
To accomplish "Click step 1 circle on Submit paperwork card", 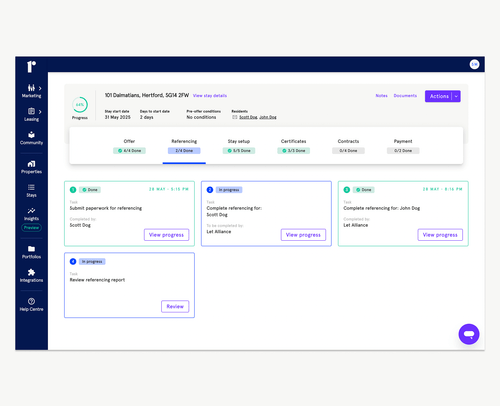I will (x=73, y=190).
